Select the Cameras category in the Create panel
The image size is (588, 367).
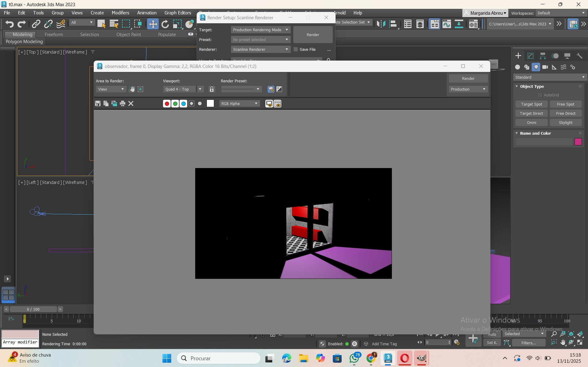(545, 67)
